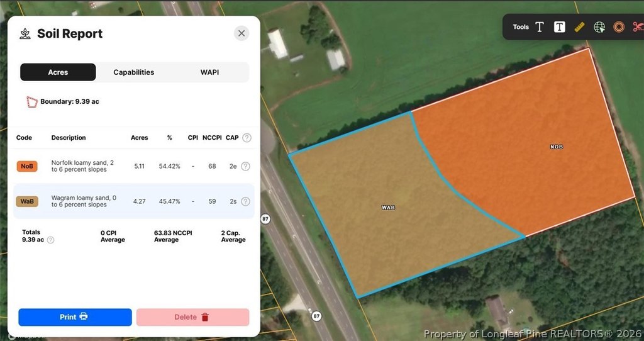Viewport: 644px width, 341px height.
Task: Click the WAB label on the map
Action: click(388, 208)
